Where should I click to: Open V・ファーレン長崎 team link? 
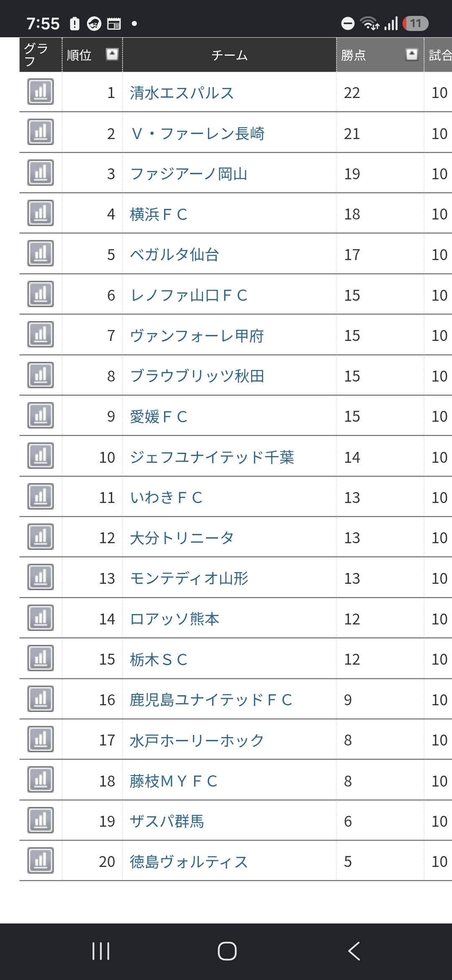[197, 134]
